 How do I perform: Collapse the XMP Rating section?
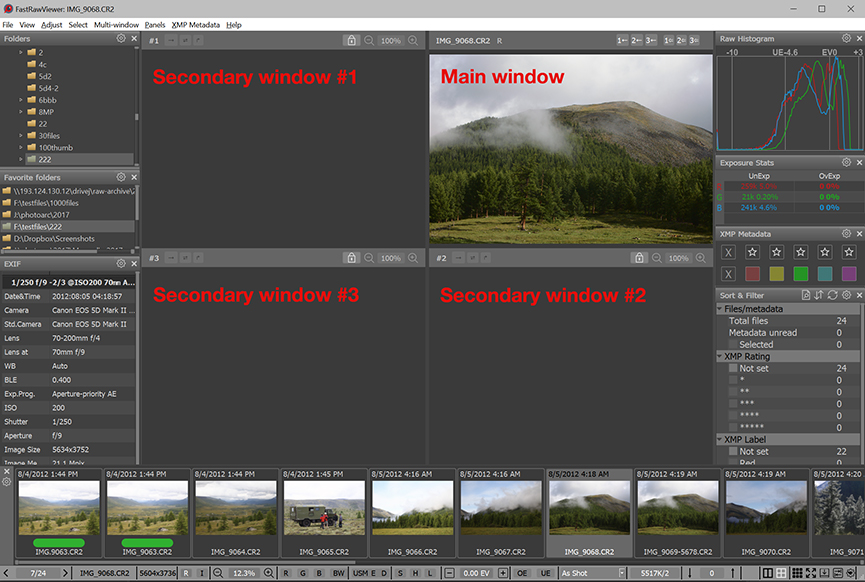[720, 356]
